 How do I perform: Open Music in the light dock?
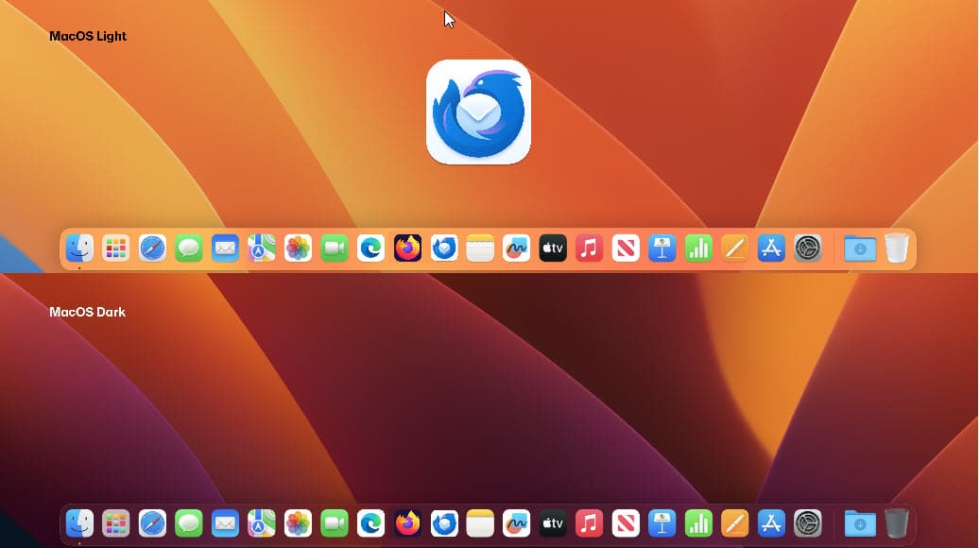(x=589, y=248)
